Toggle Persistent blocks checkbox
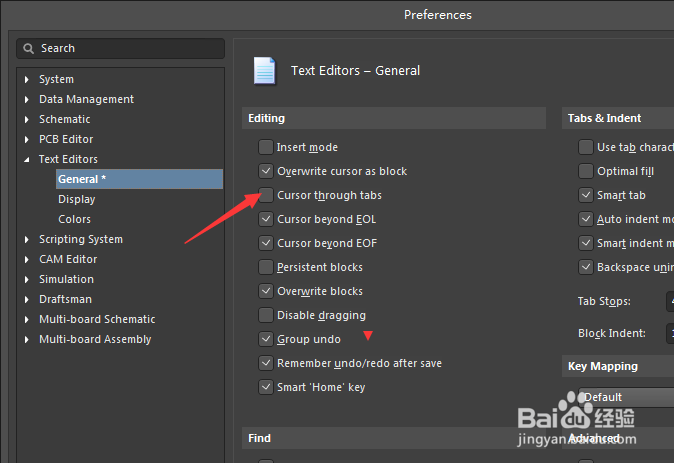The height and width of the screenshot is (463, 674). (x=266, y=267)
